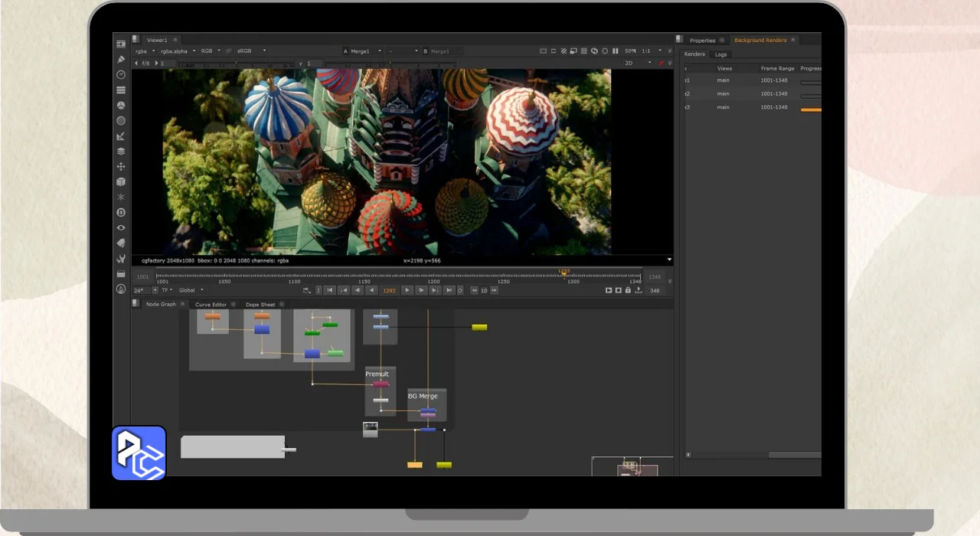Open the Draw nodes toolbar menu
The width and height of the screenshot is (980, 536).
pyautogui.click(x=121, y=59)
